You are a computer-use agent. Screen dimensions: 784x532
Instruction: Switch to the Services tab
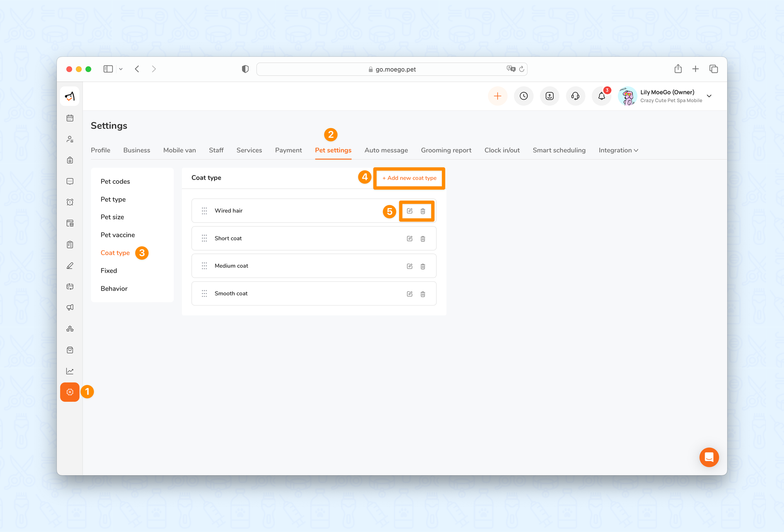[x=249, y=150]
